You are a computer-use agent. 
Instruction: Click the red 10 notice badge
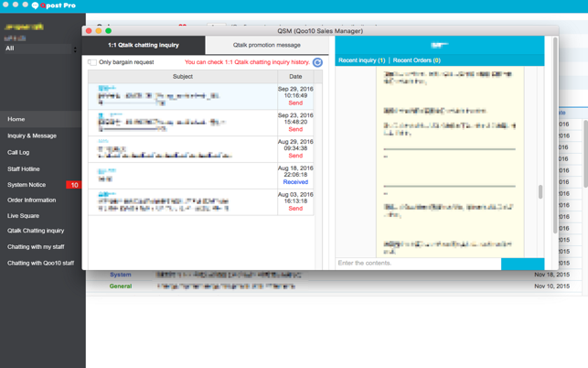[x=74, y=185]
